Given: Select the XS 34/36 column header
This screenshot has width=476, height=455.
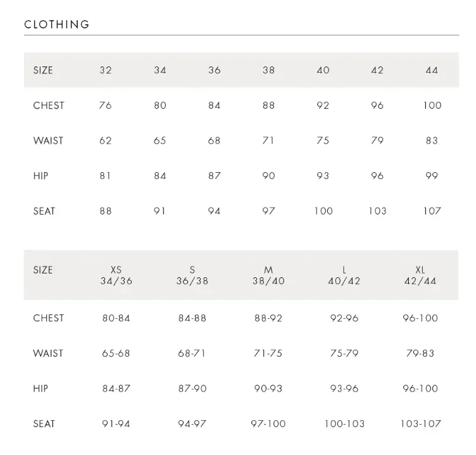Looking at the screenshot, I should [x=116, y=275].
